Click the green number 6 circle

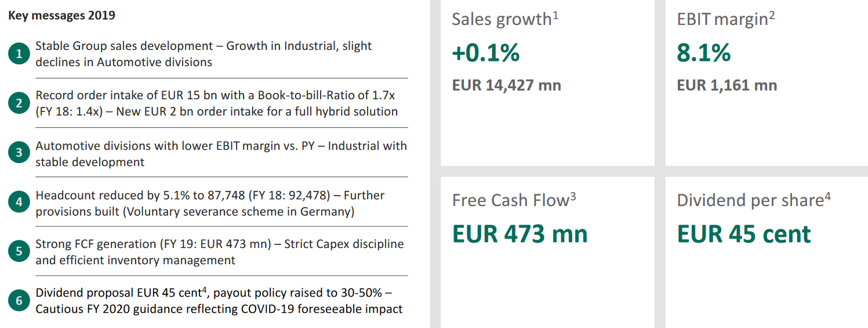click(x=19, y=301)
